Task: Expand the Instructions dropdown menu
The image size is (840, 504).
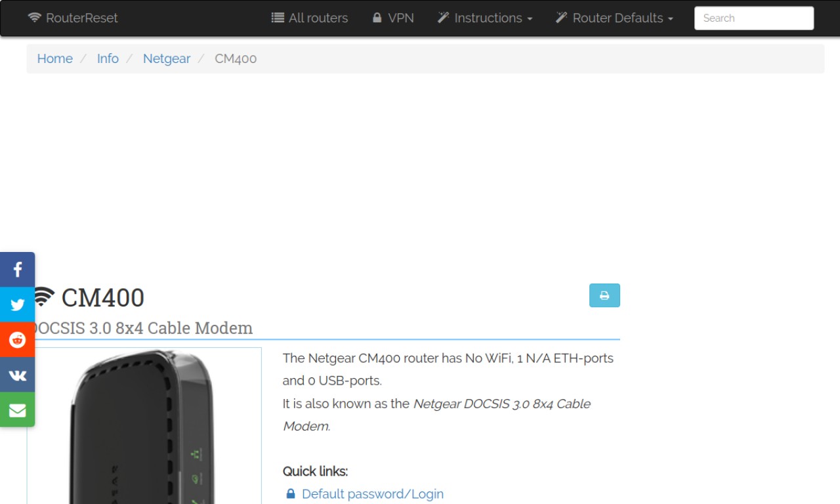Action: (x=484, y=18)
